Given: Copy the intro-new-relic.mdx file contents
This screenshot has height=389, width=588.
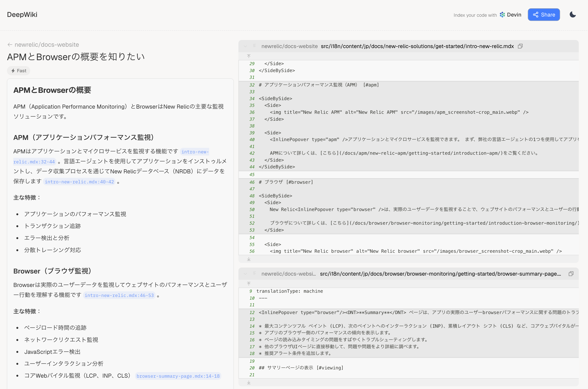Looking at the screenshot, I should point(520,46).
